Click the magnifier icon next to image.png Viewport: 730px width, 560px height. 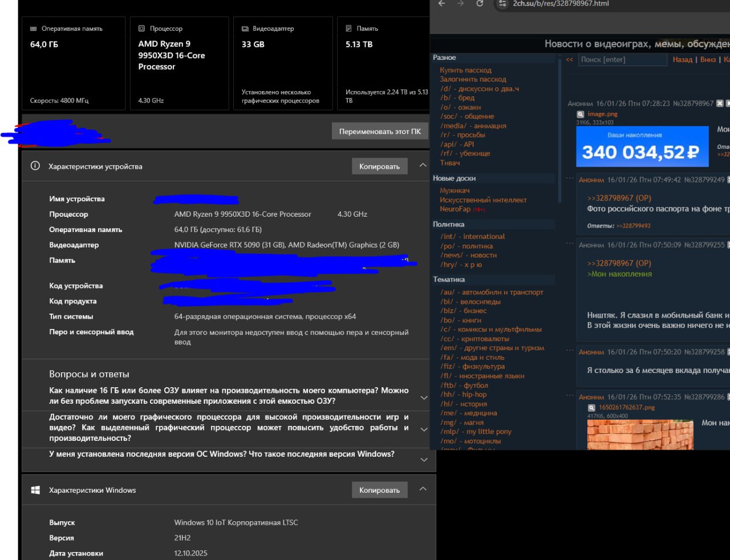click(581, 114)
